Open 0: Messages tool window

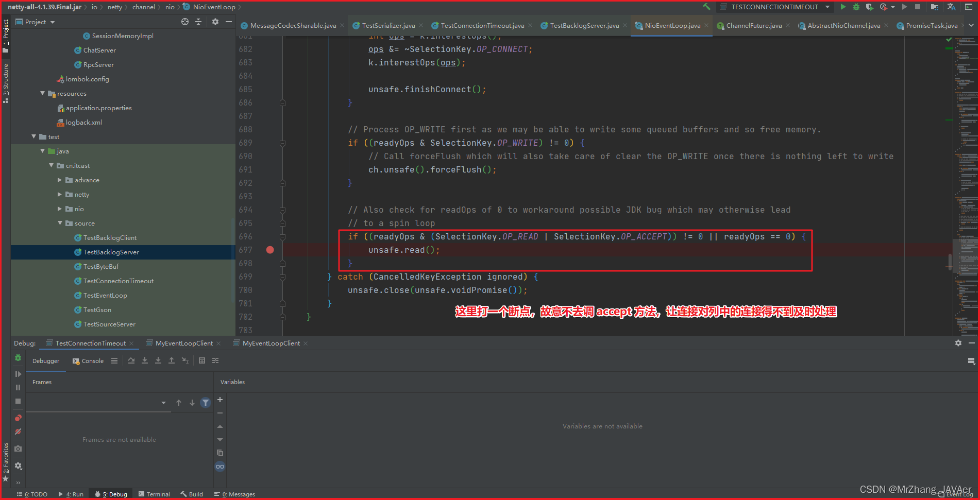(234, 494)
